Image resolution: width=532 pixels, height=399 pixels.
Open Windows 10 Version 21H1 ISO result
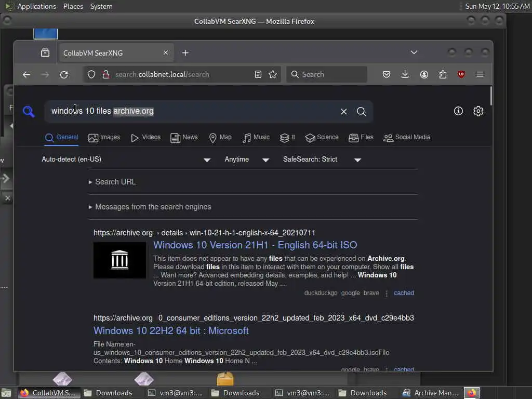click(x=255, y=245)
